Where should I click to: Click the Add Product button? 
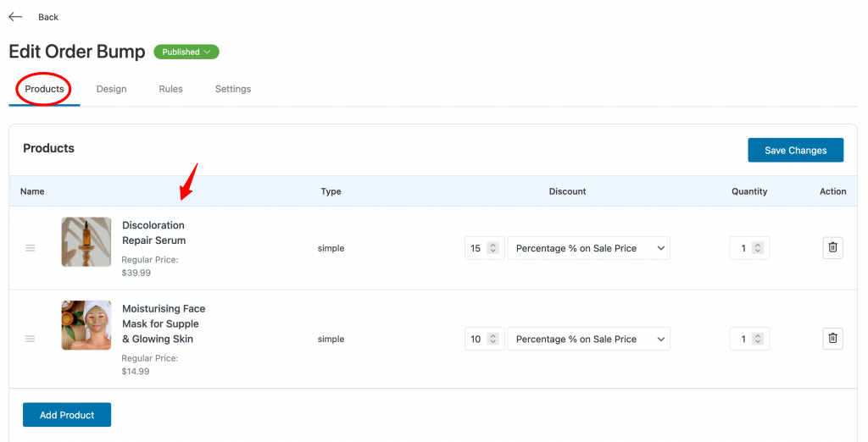tap(67, 415)
